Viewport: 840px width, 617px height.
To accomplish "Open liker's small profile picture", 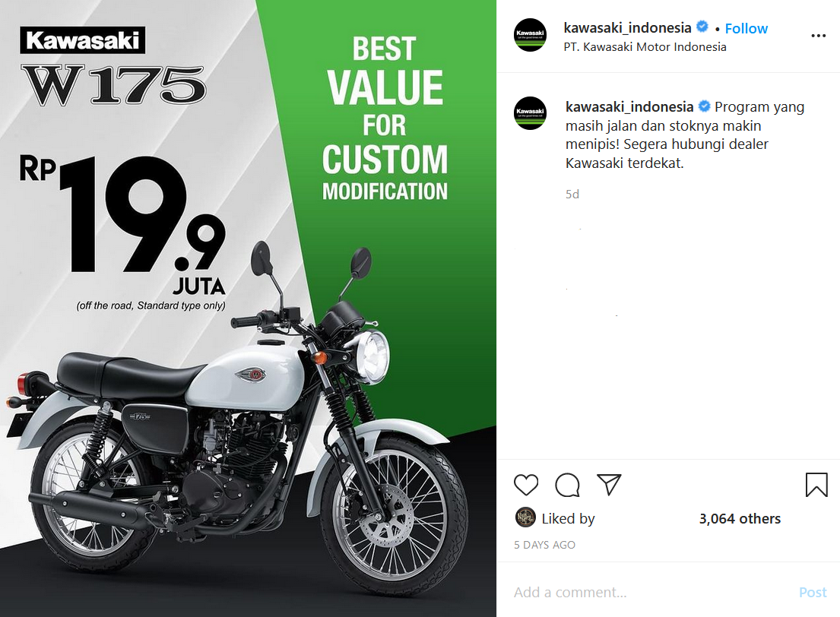I will 525,517.
